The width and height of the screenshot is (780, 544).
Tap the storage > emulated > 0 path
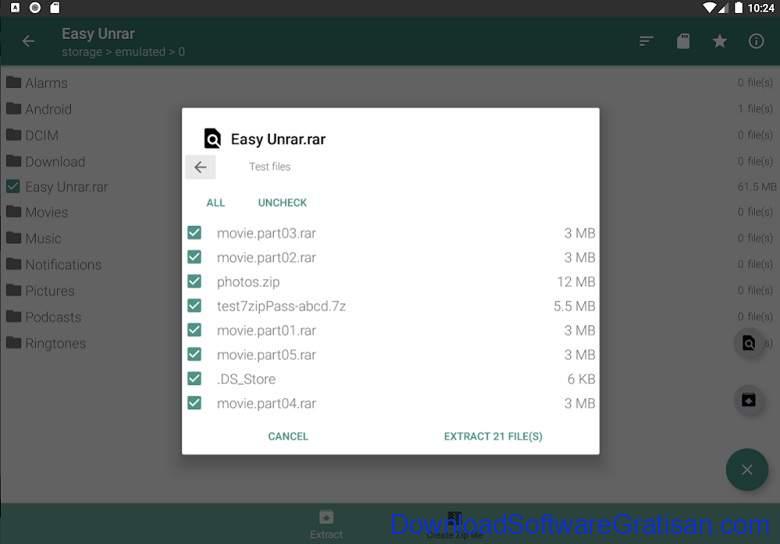pos(123,52)
